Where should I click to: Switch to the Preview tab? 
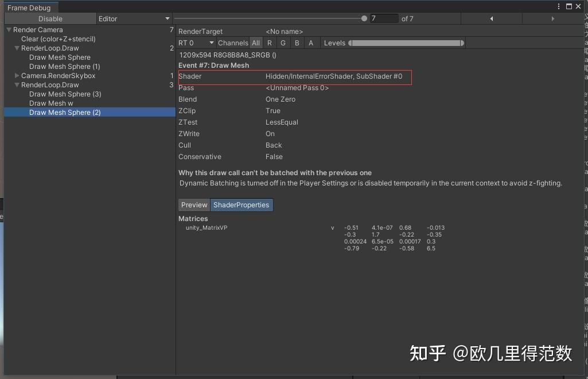pos(194,204)
